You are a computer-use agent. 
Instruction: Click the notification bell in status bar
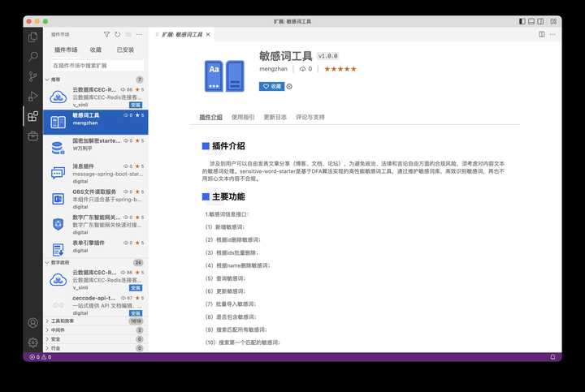click(552, 357)
